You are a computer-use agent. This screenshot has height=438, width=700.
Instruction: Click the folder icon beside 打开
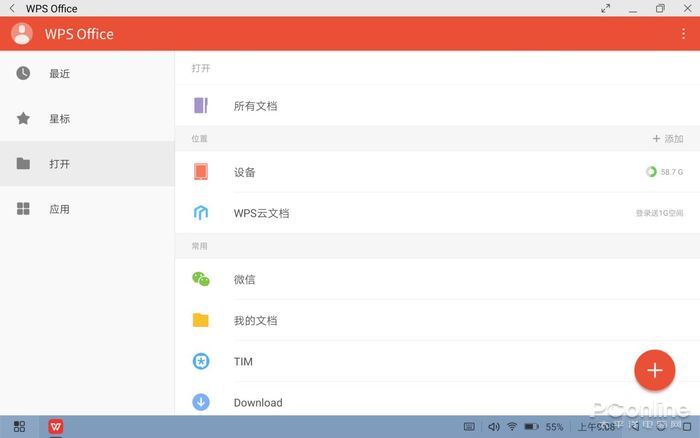[x=23, y=163]
